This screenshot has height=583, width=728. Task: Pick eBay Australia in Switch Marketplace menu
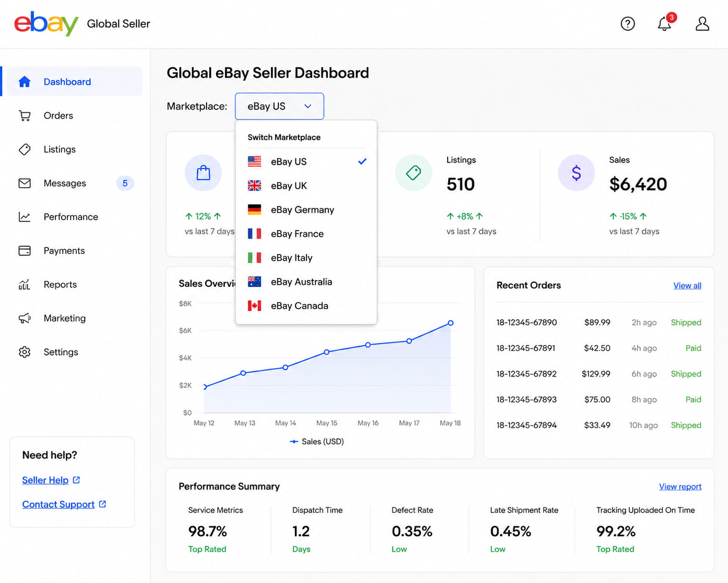[306, 282]
